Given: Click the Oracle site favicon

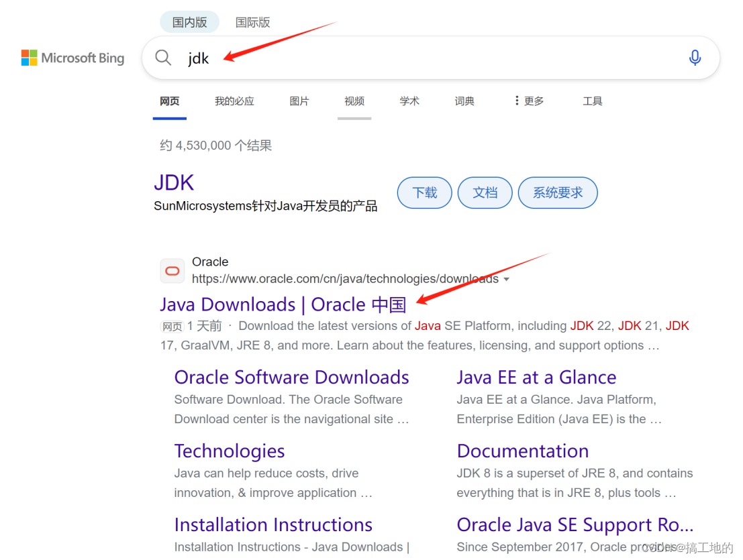Looking at the screenshot, I should click(172, 271).
